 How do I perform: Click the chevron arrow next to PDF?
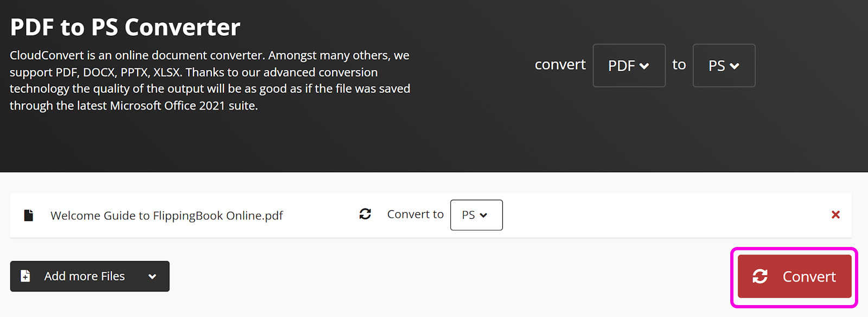coord(644,66)
